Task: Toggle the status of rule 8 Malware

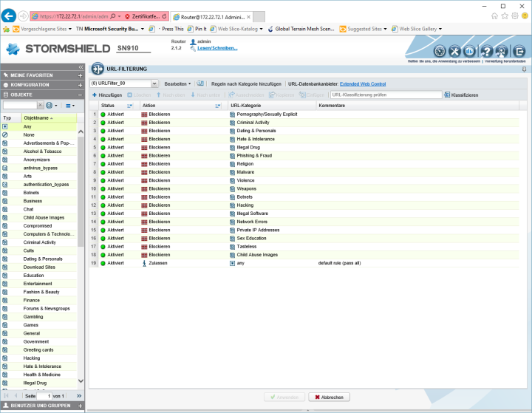Action: point(103,172)
